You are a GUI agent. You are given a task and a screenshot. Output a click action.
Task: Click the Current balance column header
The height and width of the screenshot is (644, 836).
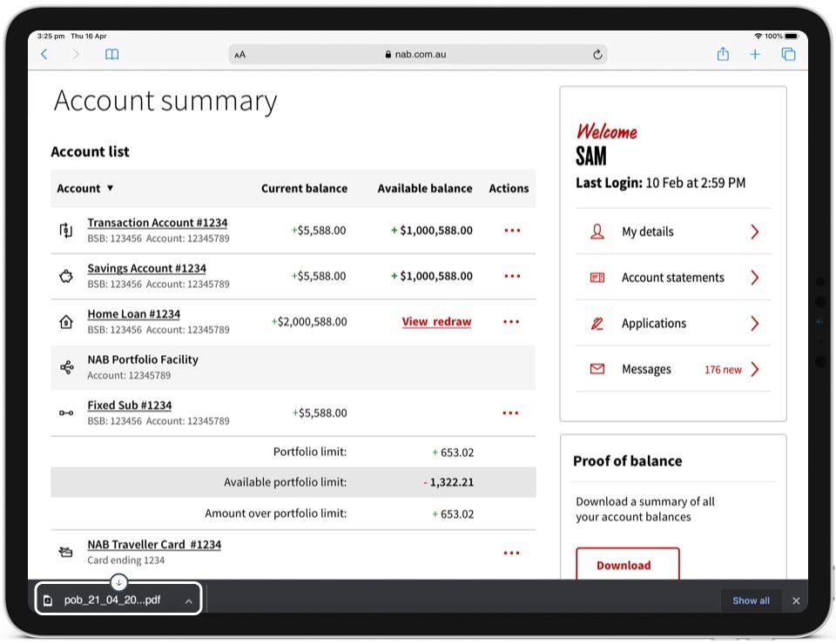coord(305,189)
